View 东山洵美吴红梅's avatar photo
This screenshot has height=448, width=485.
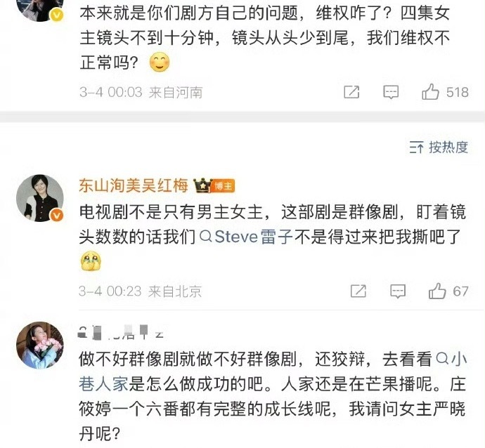pos(40,198)
